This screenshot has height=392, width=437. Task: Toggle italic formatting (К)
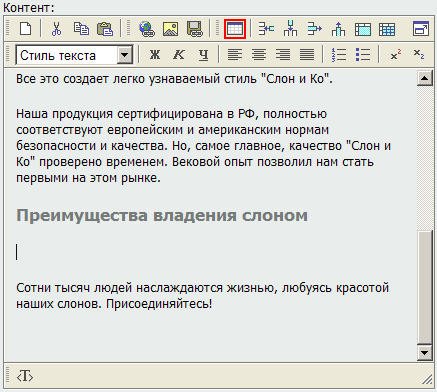coord(179,54)
